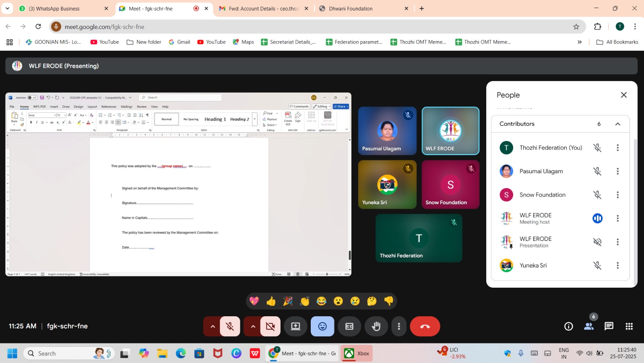Open Chrome's three-dot menu
Viewport: 644px width, 363px height.
635,27
